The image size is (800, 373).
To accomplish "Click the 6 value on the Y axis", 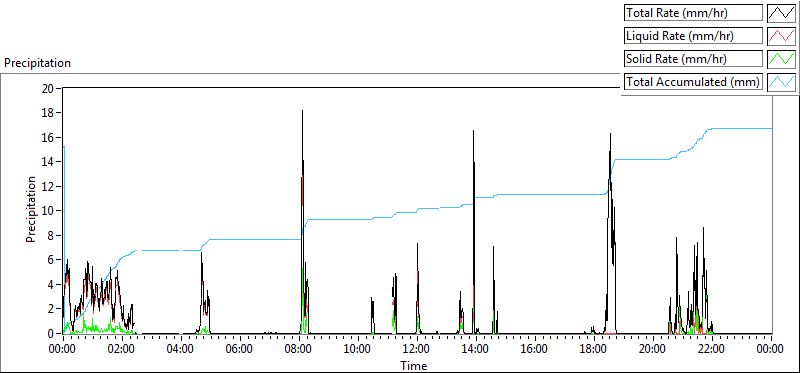I will click(x=51, y=260).
